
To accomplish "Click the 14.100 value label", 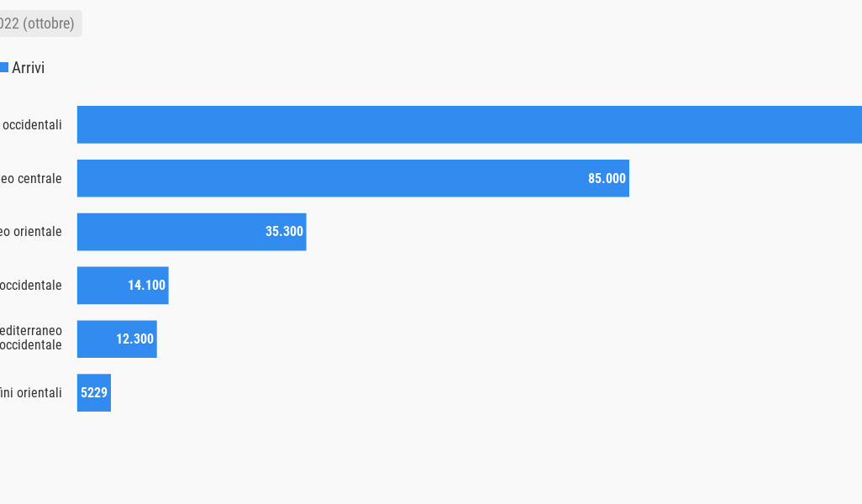I will click(147, 286).
